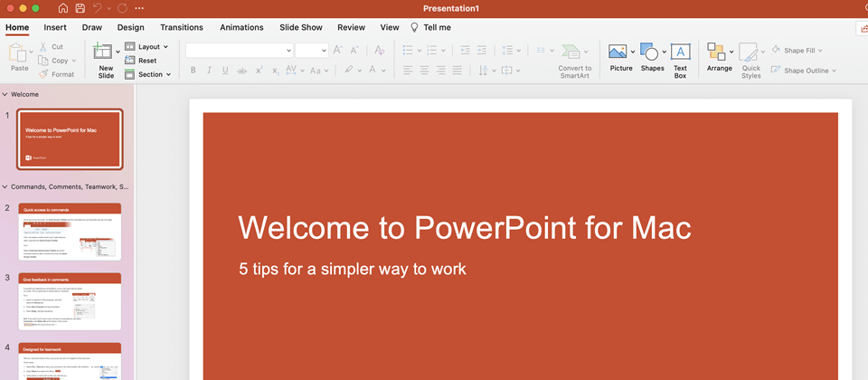Open the font name dropdown
868x380 pixels.
click(289, 51)
